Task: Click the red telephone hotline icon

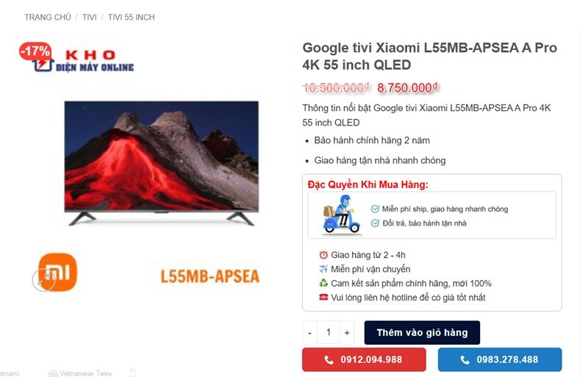Action: click(x=323, y=297)
